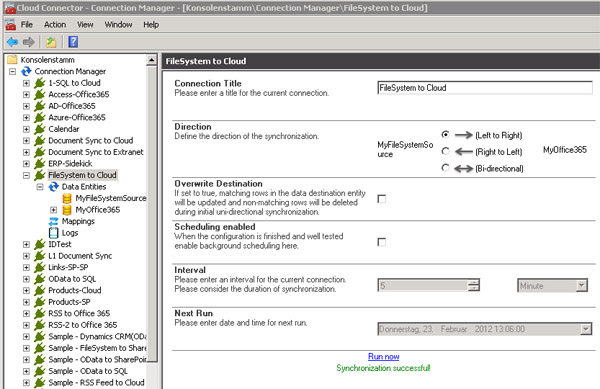The height and width of the screenshot is (389, 600).
Task: Collapse the Data Entities node
Action: click(x=40, y=187)
